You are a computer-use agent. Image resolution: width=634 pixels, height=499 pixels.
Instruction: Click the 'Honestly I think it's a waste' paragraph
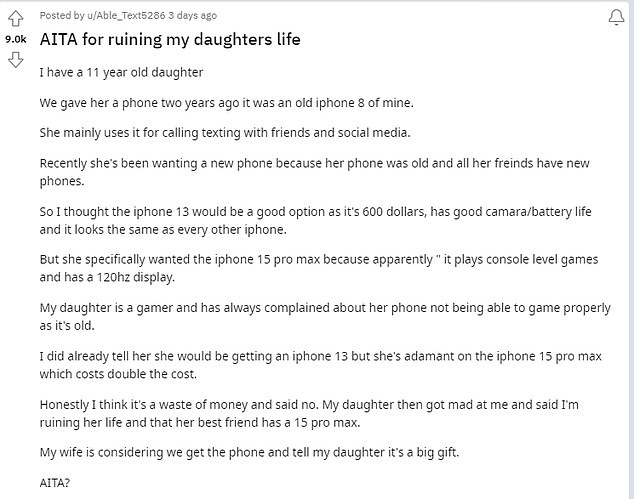click(309, 413)
